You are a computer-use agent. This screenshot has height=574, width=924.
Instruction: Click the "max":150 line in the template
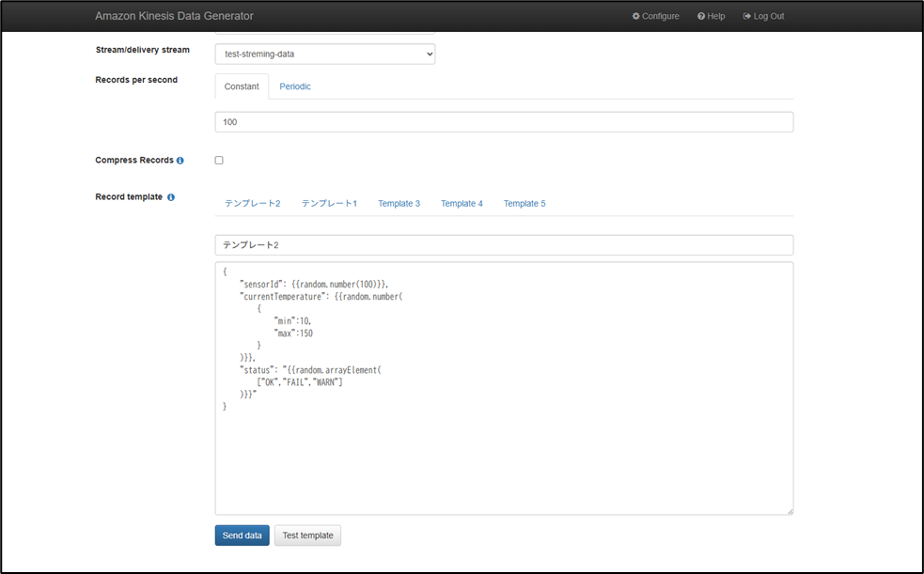click(293, 334)
